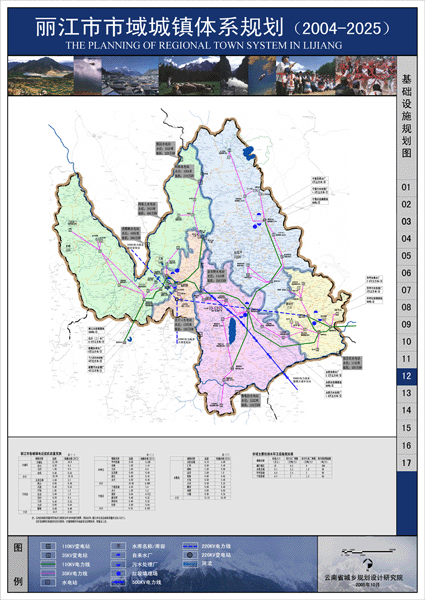
Task: Select sheet tab 08
Action: (406, 307)
